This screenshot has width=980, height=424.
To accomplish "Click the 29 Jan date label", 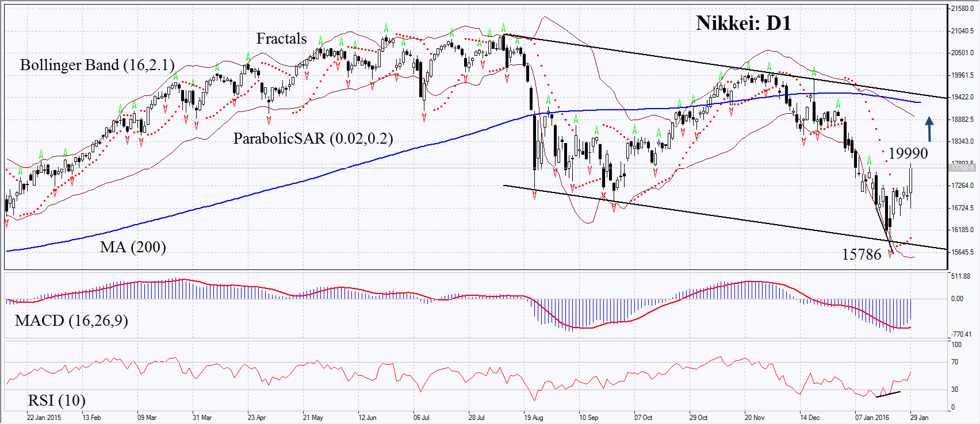I will click(919, 418).
